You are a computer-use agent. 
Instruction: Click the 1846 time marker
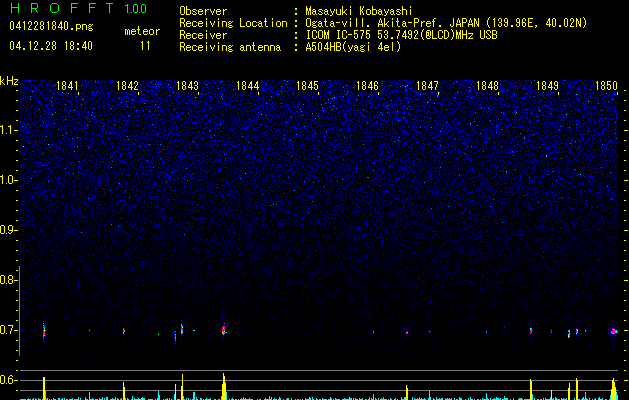[x=367, y=86]
